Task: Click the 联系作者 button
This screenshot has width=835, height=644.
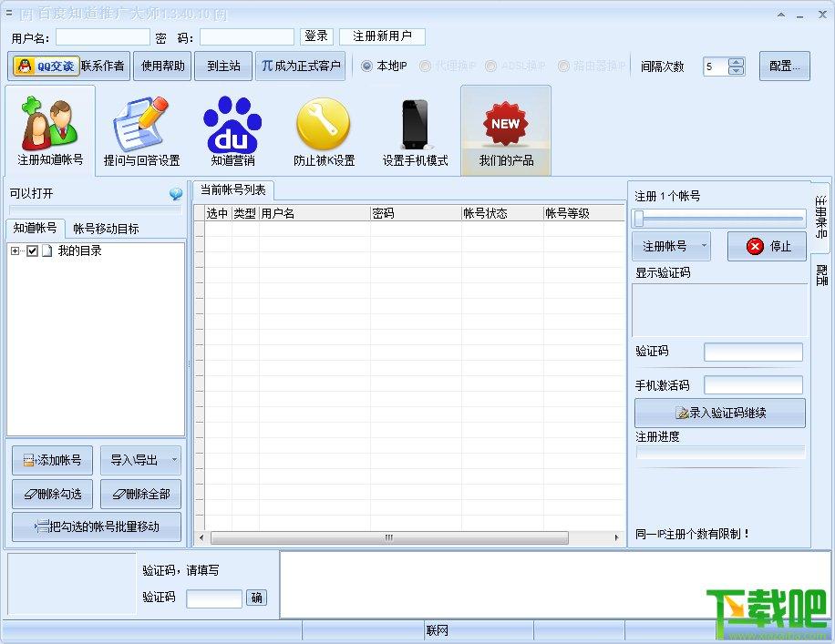Action: [x=103, y=66]
